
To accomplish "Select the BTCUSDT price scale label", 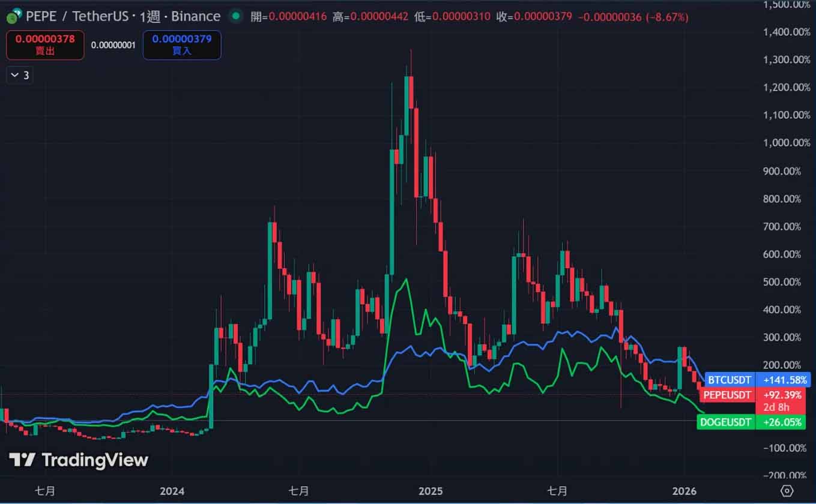I will tap(730, 380).
